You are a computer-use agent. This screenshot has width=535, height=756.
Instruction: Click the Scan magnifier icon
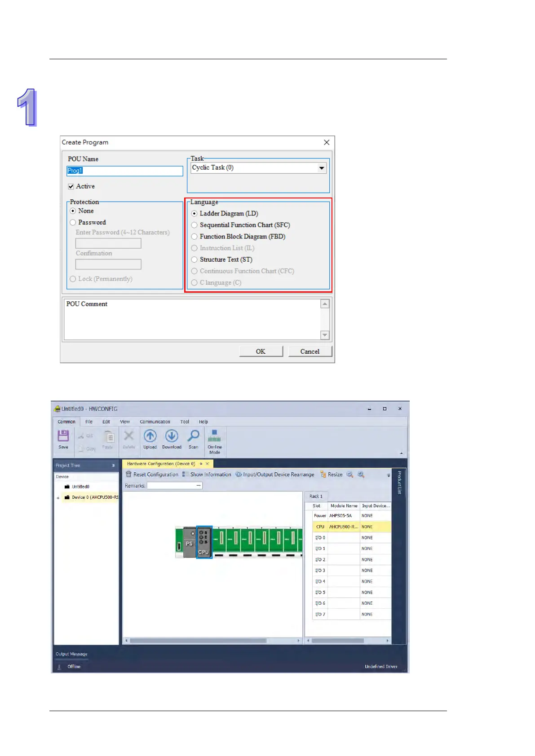[193, 436]
